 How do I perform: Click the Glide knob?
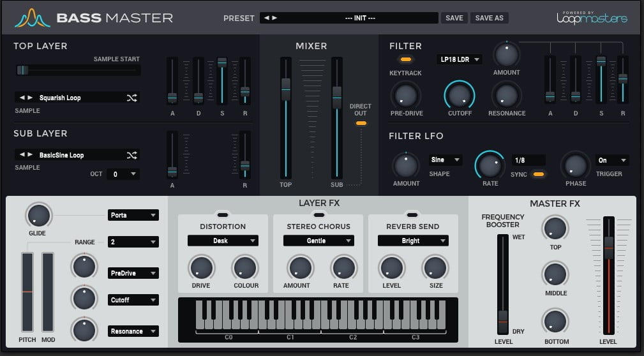tap(37, 216)
